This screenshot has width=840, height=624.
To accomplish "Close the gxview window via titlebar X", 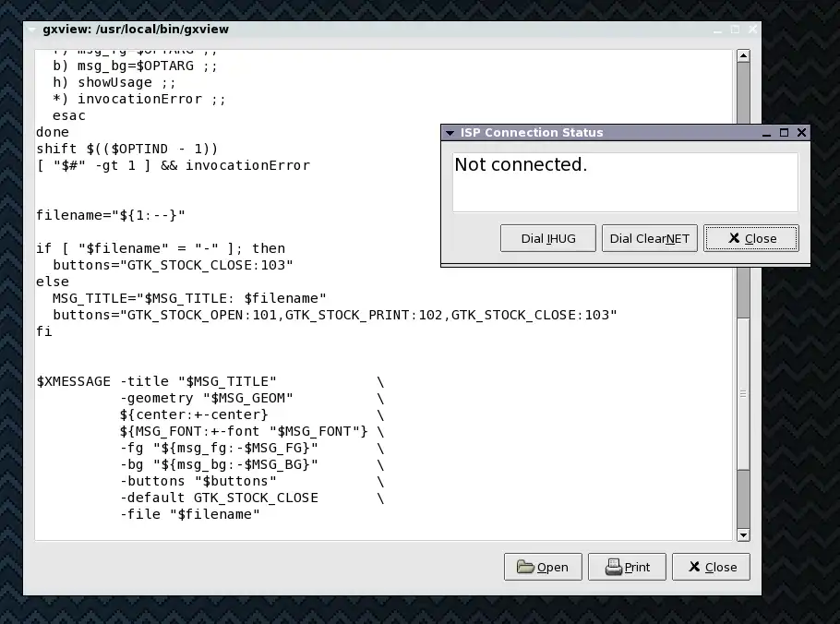I will 752,30.
